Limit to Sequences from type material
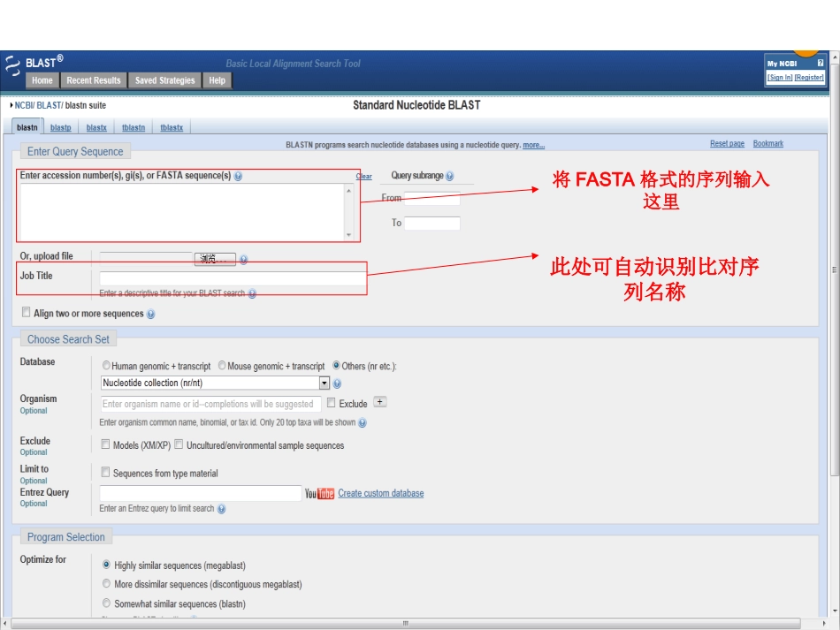 click(105, 472)
